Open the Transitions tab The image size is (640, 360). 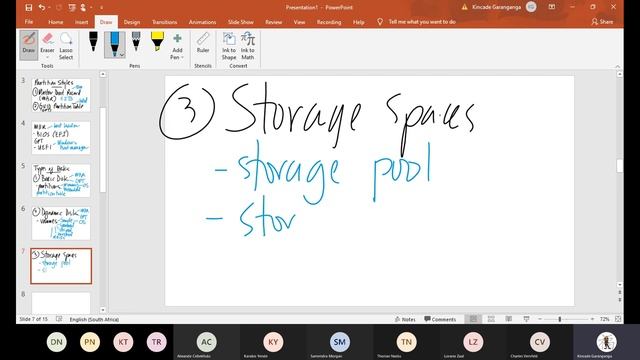tap(164, 22)
